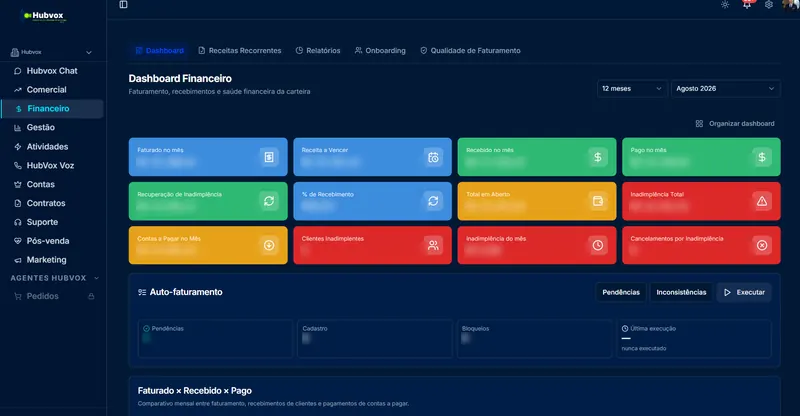This screenshot has height=416, width=800.
Task: Click the Dashboard Financeiro title
Action: click(x=180, y=79)
